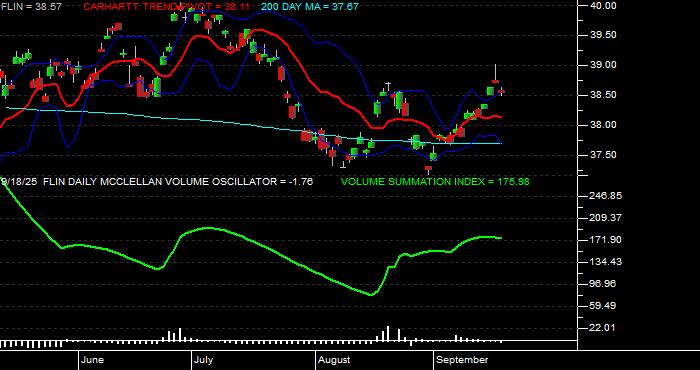
Task: Select the July marker on time axis
Action: [x=204, y=360]
